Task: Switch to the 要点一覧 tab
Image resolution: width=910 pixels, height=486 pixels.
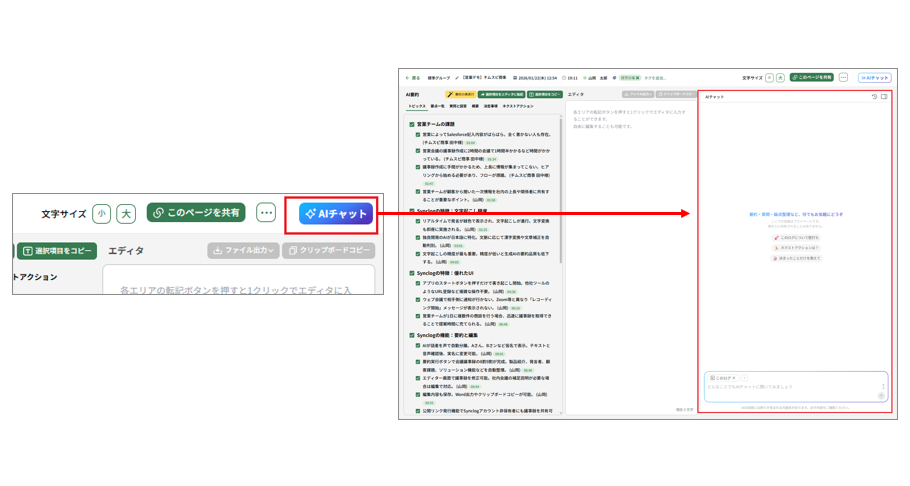Action: [437, 106]
